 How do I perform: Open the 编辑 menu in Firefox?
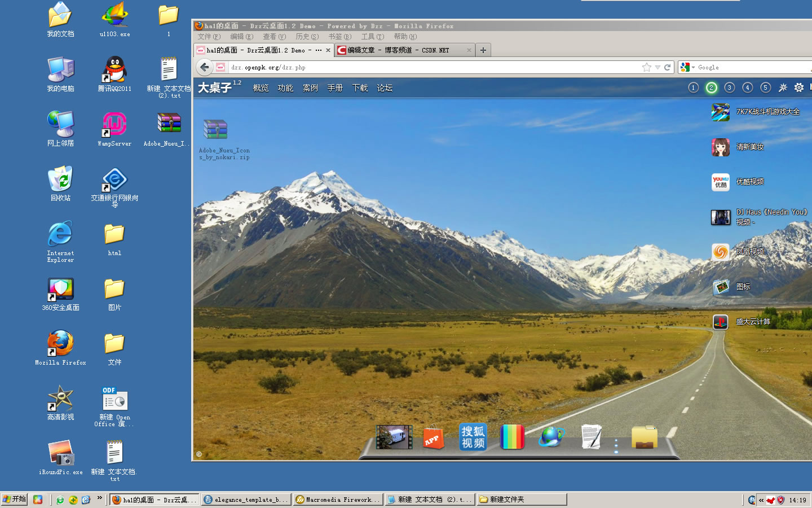coord(242,37)
